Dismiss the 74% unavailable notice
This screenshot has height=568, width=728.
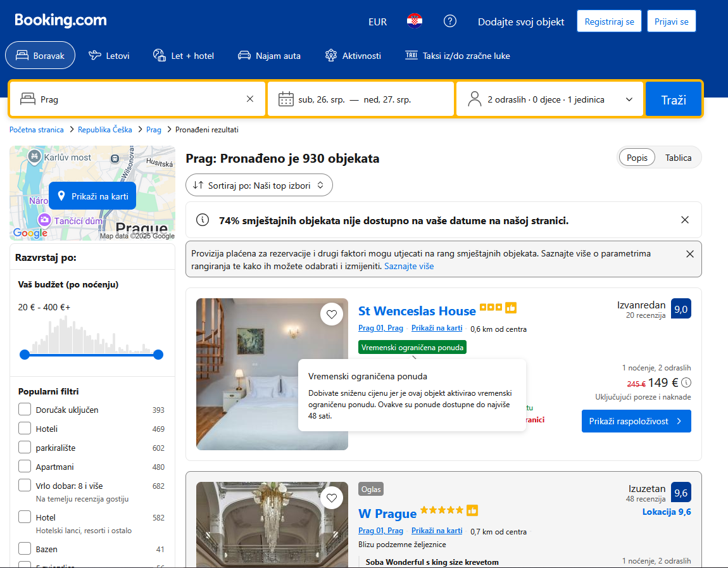(x=685, y=220)
